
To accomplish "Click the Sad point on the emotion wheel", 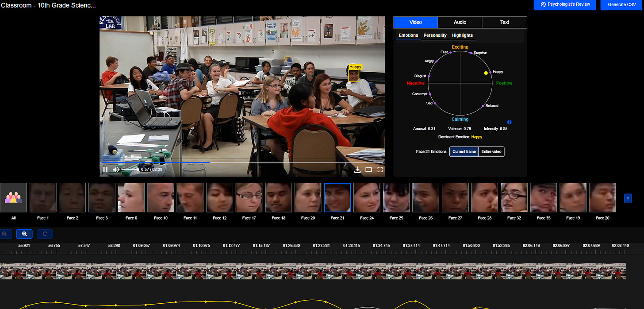I will pyautogui.click(x=435, y=103).
